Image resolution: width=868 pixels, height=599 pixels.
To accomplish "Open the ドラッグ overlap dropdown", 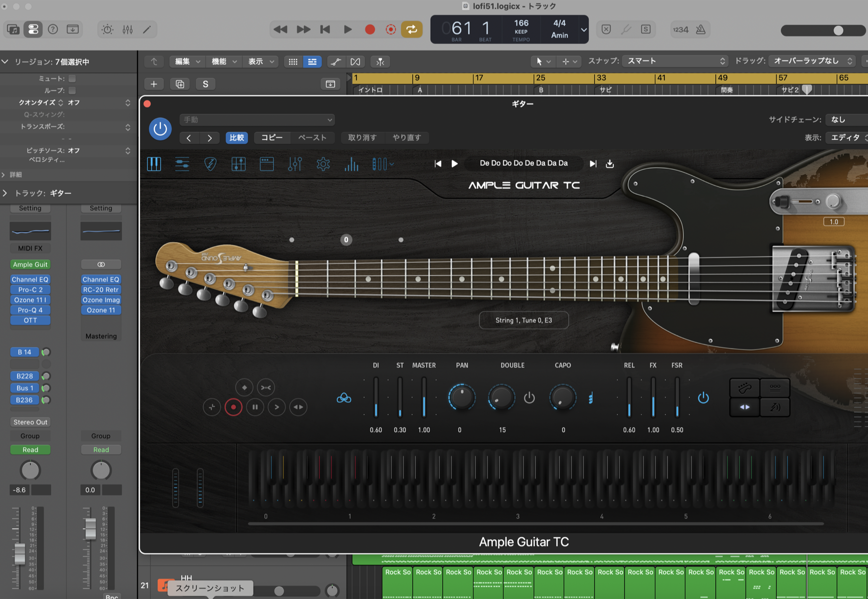I will [x=813, y=61].
